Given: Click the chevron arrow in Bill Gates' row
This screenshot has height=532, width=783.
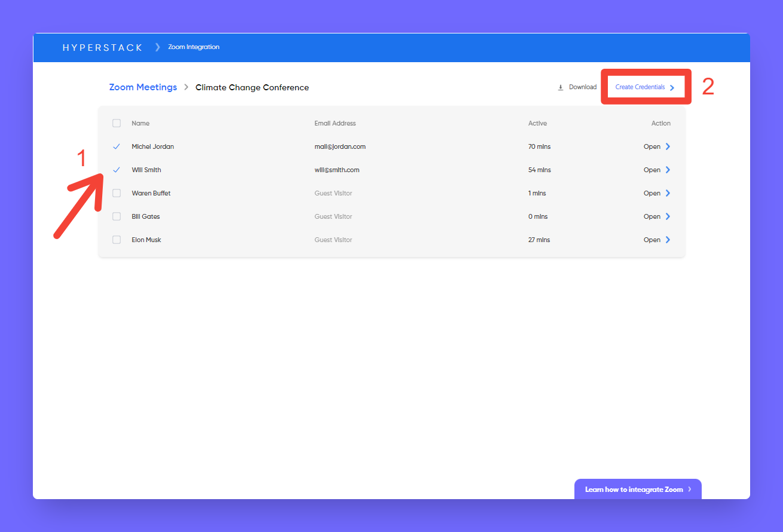Looking at the screenshot, I should pyautogui.click(x=668, y=216).
